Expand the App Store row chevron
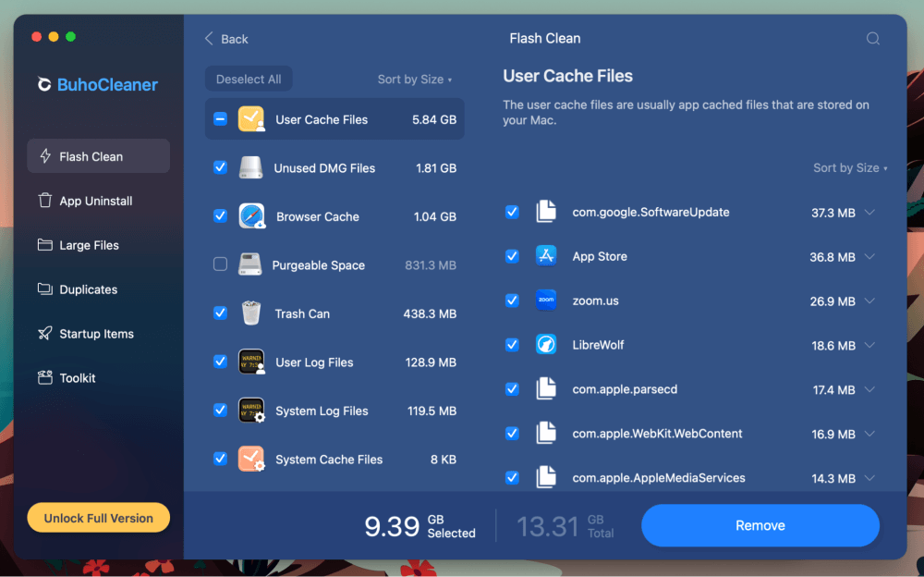 (869, 257)
